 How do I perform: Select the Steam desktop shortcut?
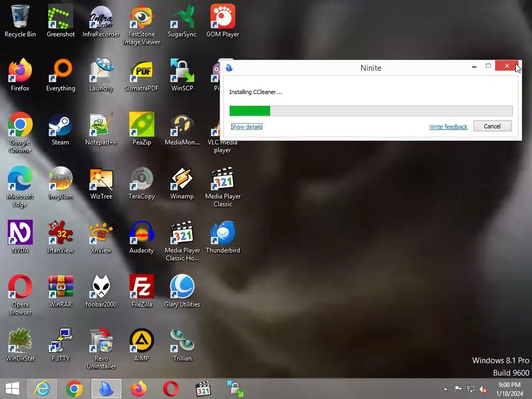tap(60, 129)
